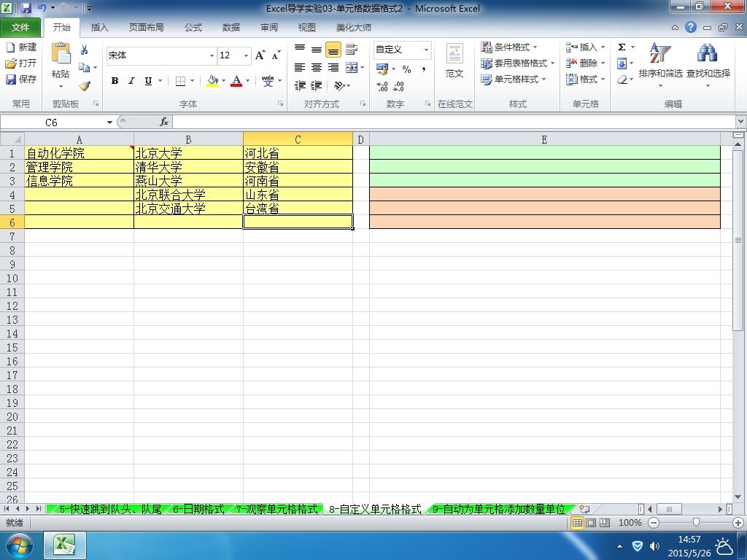Toggle align text left

pos(300,68)
